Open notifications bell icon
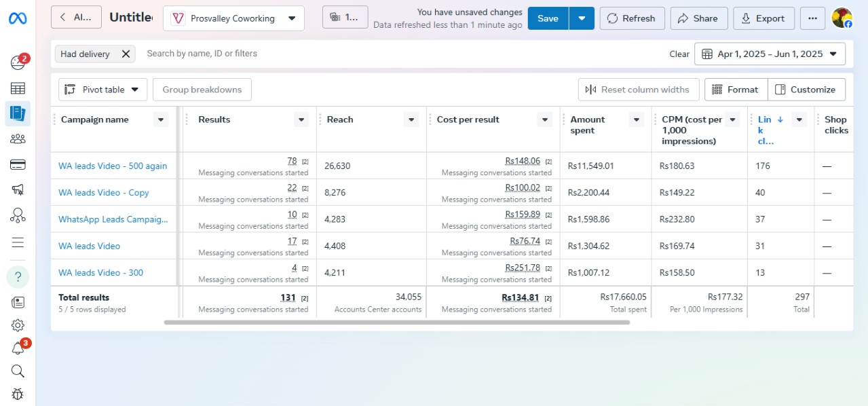Screen dimensions: 868x406 tap(18, 348)
